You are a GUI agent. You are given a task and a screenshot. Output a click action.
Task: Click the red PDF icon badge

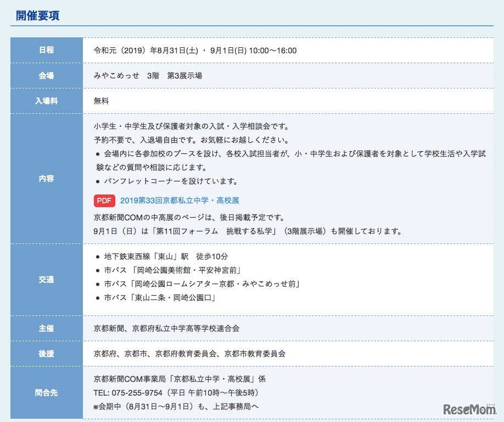coord(105,201)
